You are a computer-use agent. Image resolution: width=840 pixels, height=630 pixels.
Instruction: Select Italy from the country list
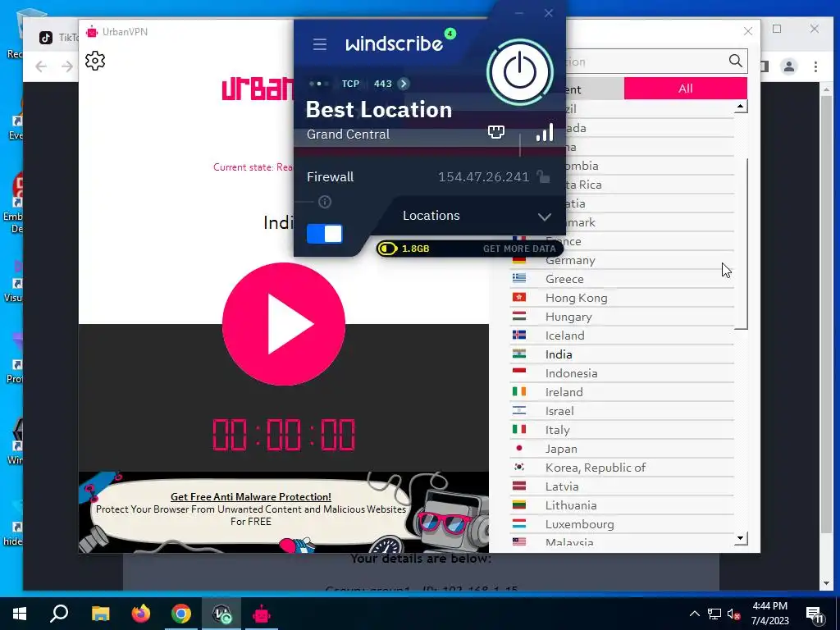pyautogui.click(x=622, y=430)
